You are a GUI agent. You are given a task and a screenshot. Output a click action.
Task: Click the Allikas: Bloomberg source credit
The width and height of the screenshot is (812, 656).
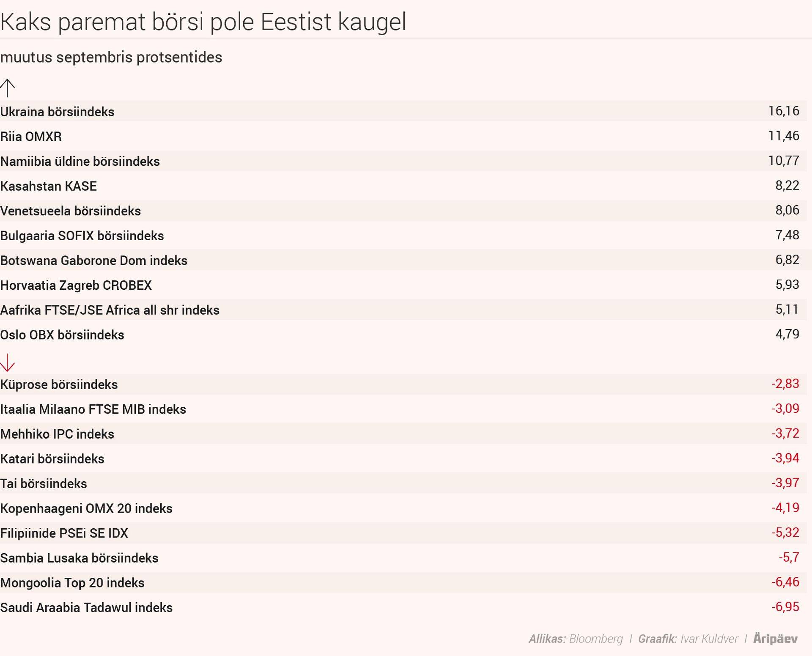coord(576,639)
